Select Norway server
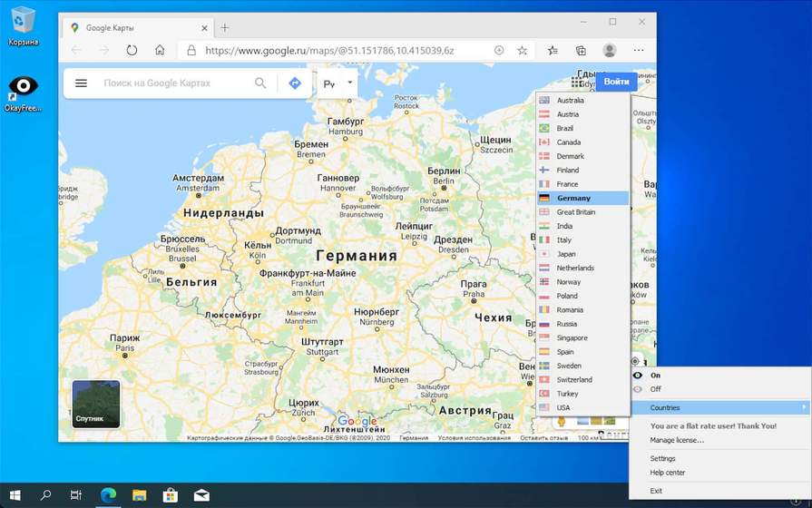 tap(583, 282)
